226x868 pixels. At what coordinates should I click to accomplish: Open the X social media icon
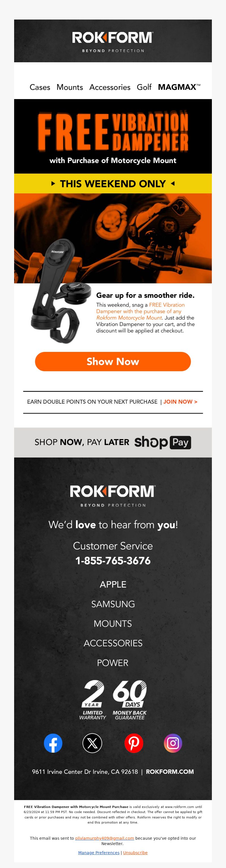(x=92, y=743)
